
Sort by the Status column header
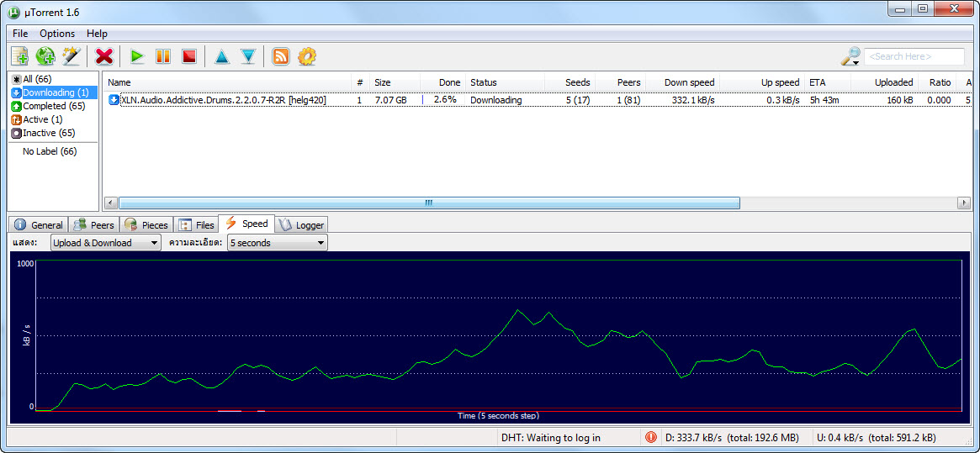(x=505, y=82)
